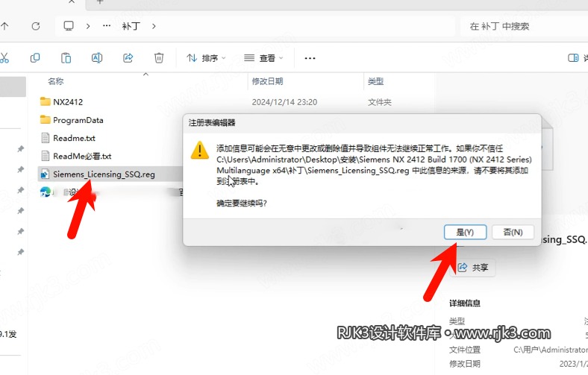
Task: Click the 注册表编辑器 dialog title bar
Action: [362, 123]
